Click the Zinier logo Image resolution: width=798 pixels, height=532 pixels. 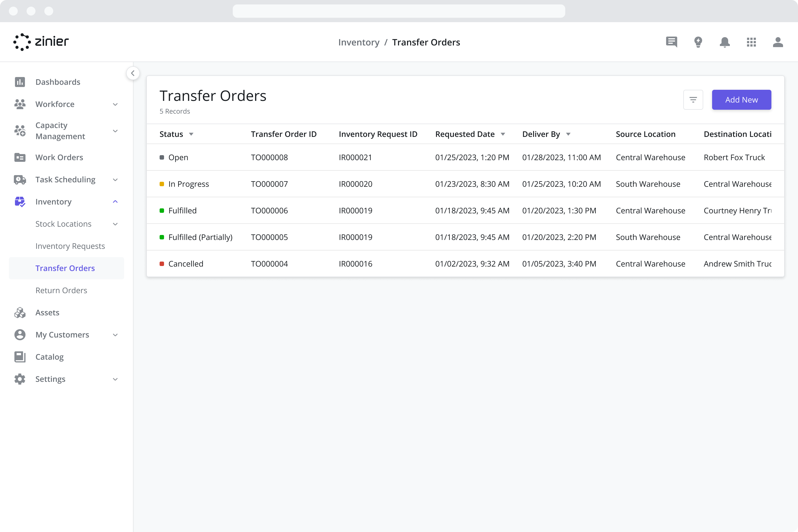41,42
